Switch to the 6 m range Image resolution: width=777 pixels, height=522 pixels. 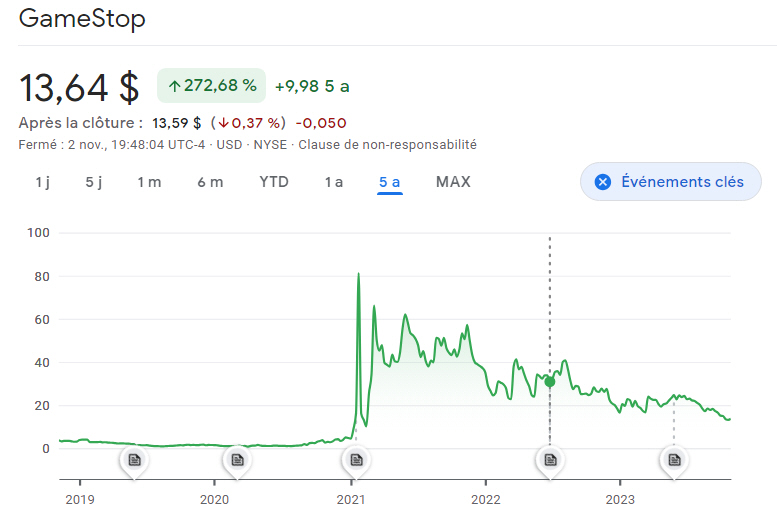click(x=210, y=182)
